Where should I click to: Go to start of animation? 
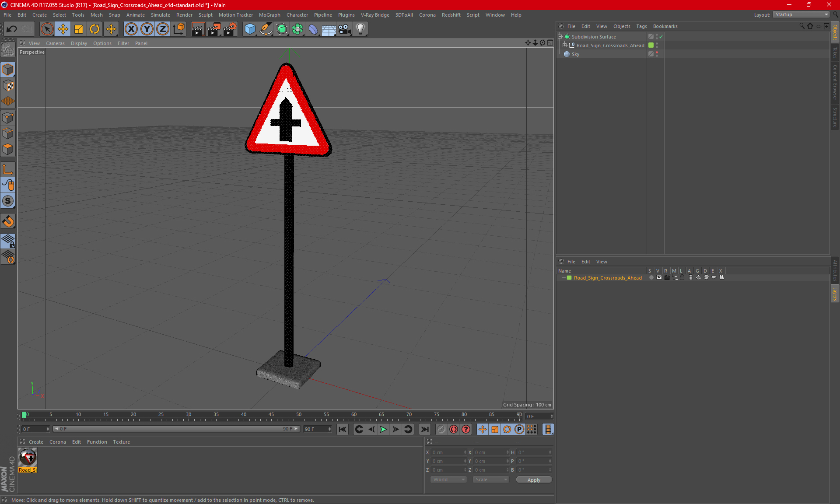click(342, 429)
